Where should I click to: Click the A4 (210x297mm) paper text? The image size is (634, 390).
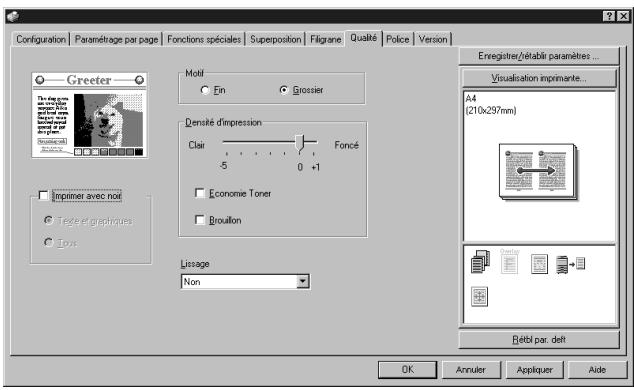491,104
